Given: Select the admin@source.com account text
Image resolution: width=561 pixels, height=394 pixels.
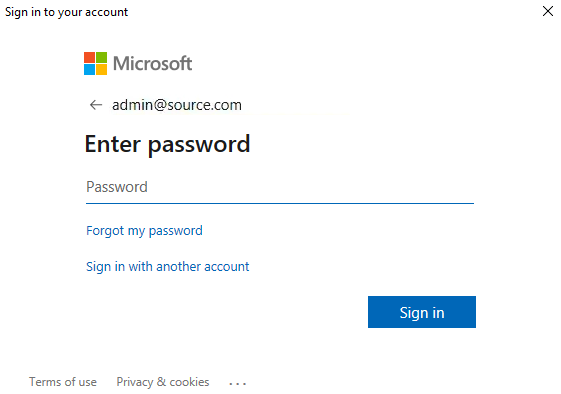Looking at the screenshot, I should [177, 105].
